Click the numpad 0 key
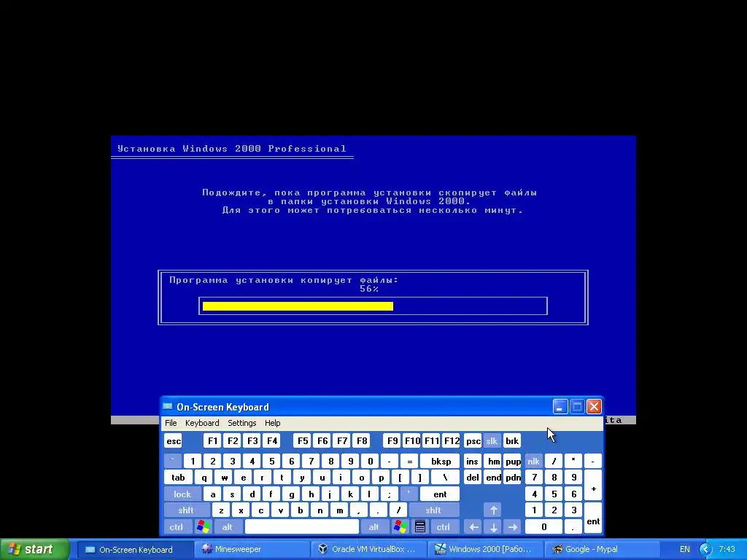This screenshot has width=747, height=560. 544,526
